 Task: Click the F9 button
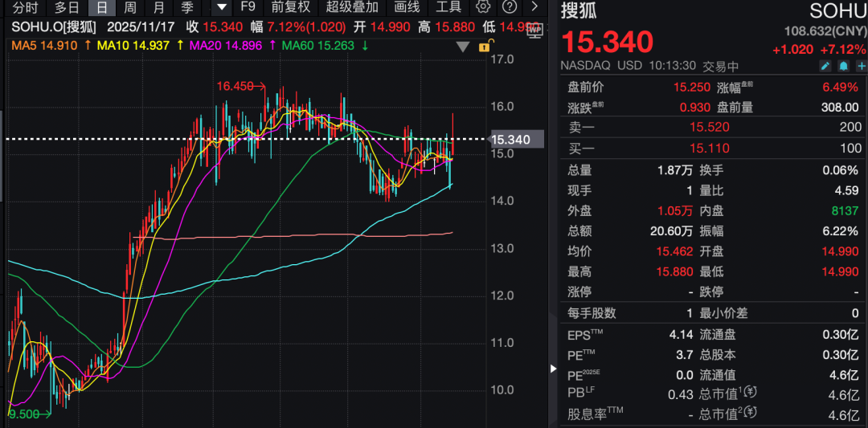[248, 7]
